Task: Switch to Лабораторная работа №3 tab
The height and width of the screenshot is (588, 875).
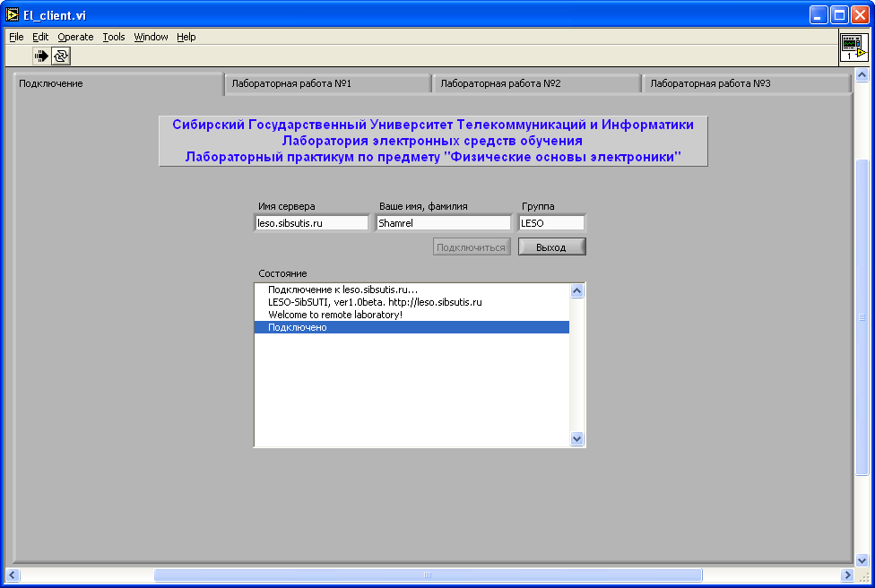Action: (747, 84)
